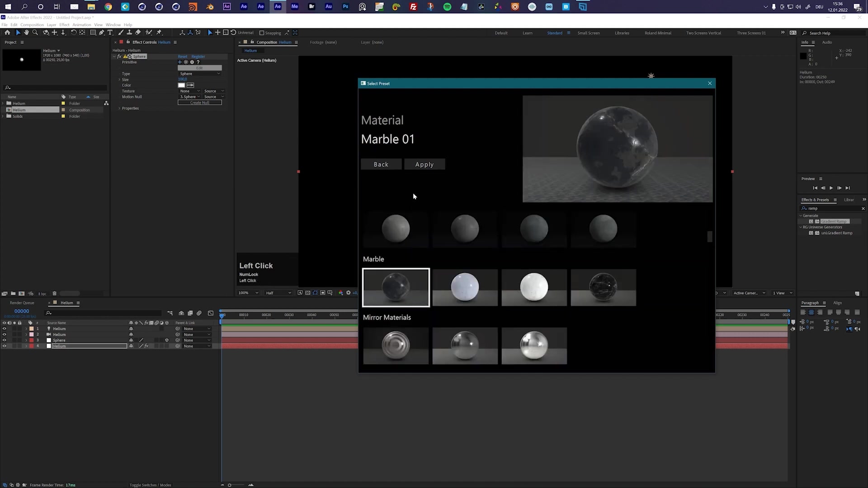This screenshot has width=868, height=488.
Task: Enable the Snapping checkbox
Action: coord(262,33)
